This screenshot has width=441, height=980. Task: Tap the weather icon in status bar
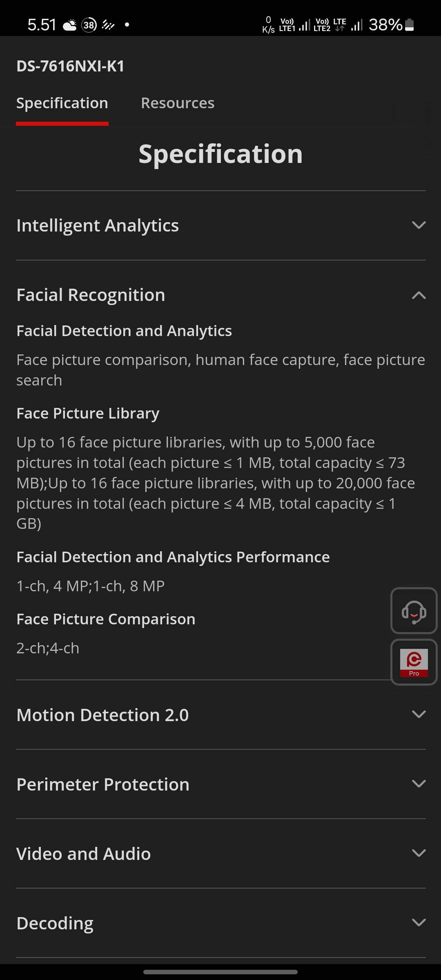[70, 25]
